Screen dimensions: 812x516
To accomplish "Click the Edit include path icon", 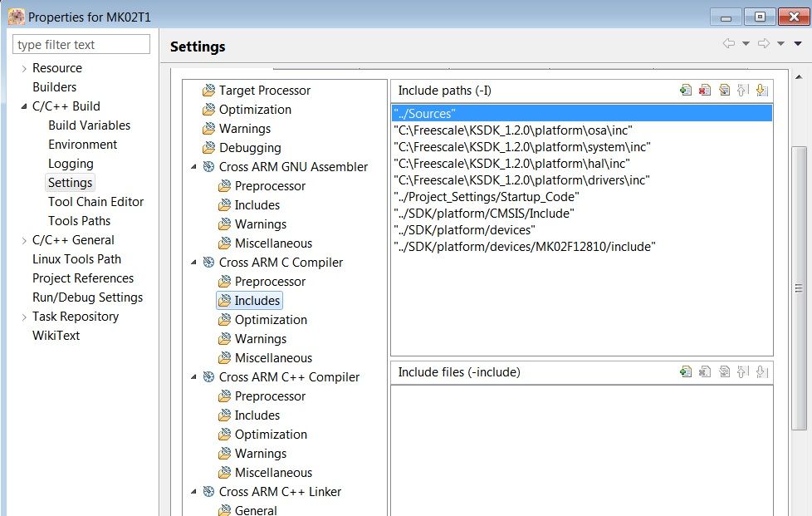I will [x=724, y=91].
